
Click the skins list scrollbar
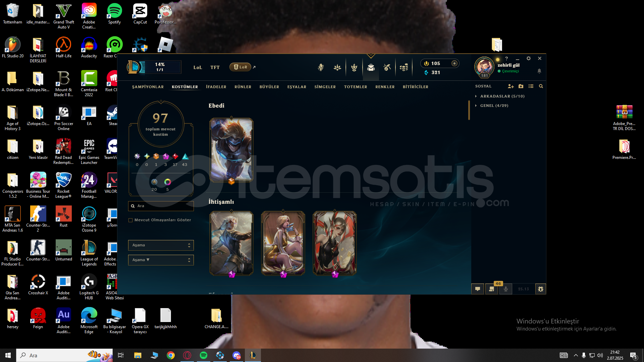[469, 110]
